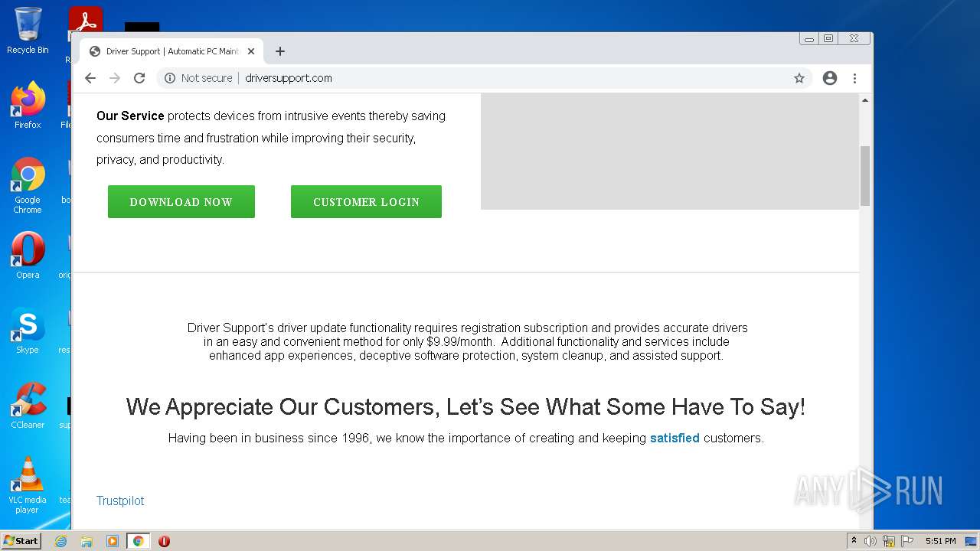Image resolution: width=980 pixels, height=551 pixels.
Task: Open Windows Explorer from taskbar
Action: [87, 541]
